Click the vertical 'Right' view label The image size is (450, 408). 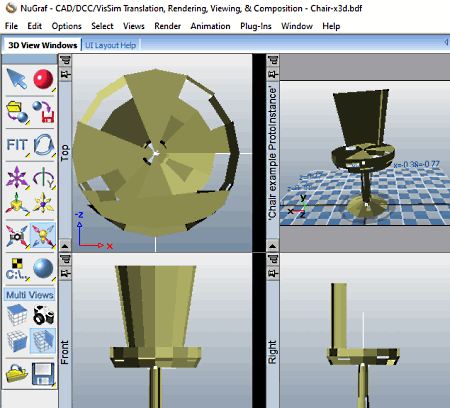point(273,352)
